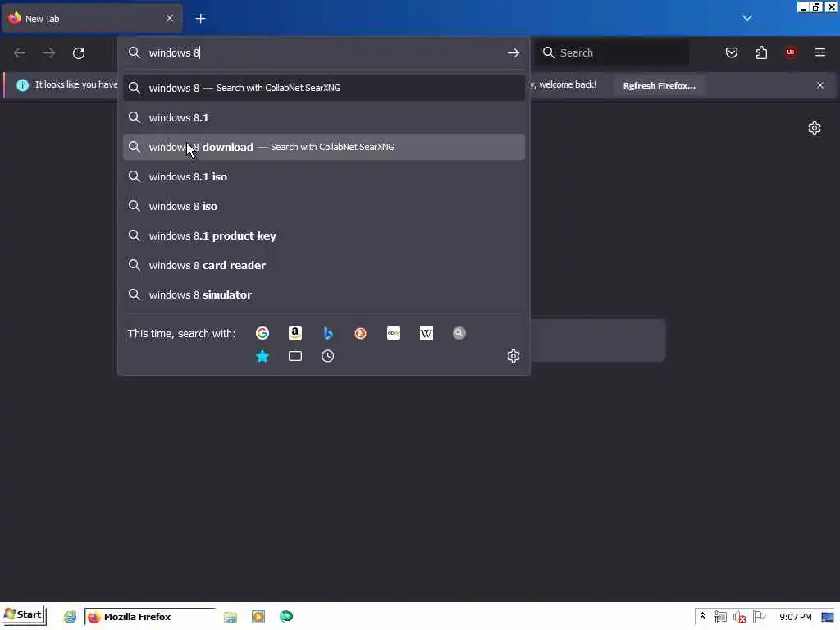Choose 'windows 8 card reader' suggestion
The width and height of the screenshot is (840, 630).
pos(323,265)
